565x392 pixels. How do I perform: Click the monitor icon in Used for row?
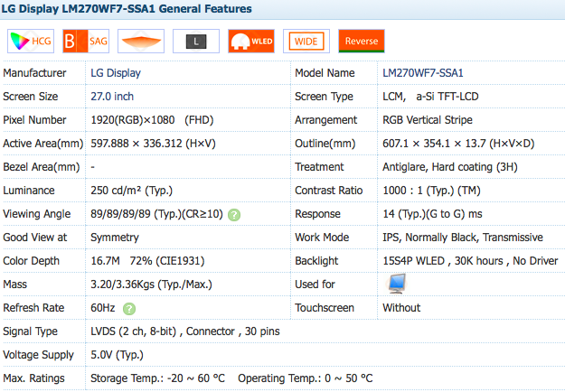click(397, 284)
